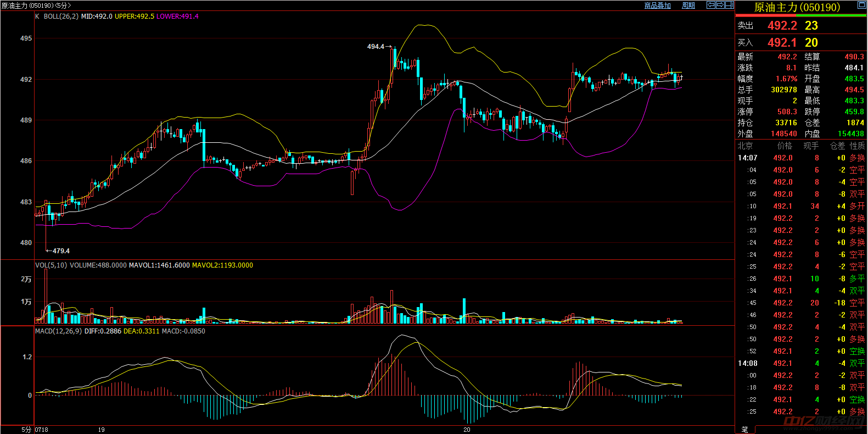
Task: Click the 幅度 value 1.67%
Action: pyautogui.click(x=786, y=79)
